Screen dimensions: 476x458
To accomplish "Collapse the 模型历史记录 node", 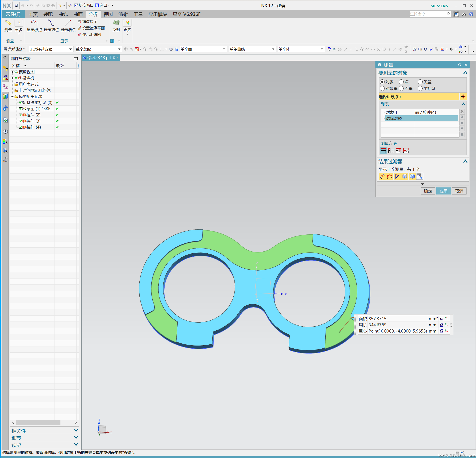I will 12,96.
